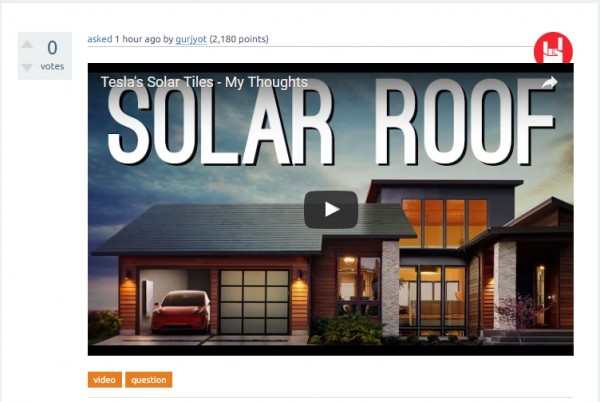Click the 'votes' label under the count
Image resolution: width=600 pixels, height=402 pixels.
click(52, 67)
